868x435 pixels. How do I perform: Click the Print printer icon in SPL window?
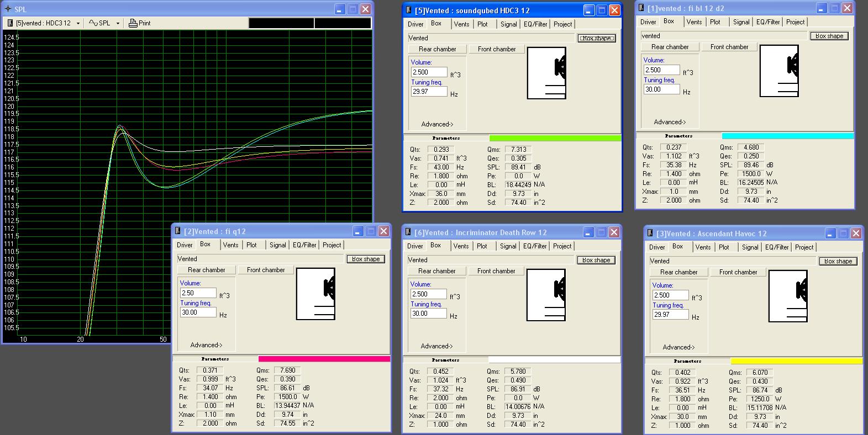click(133, 23)
